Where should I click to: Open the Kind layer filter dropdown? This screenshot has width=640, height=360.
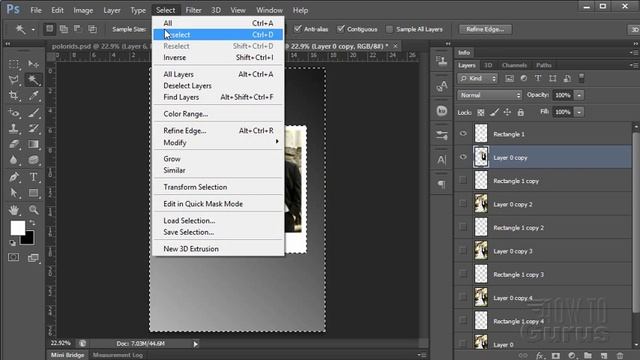tap(478, 78)
